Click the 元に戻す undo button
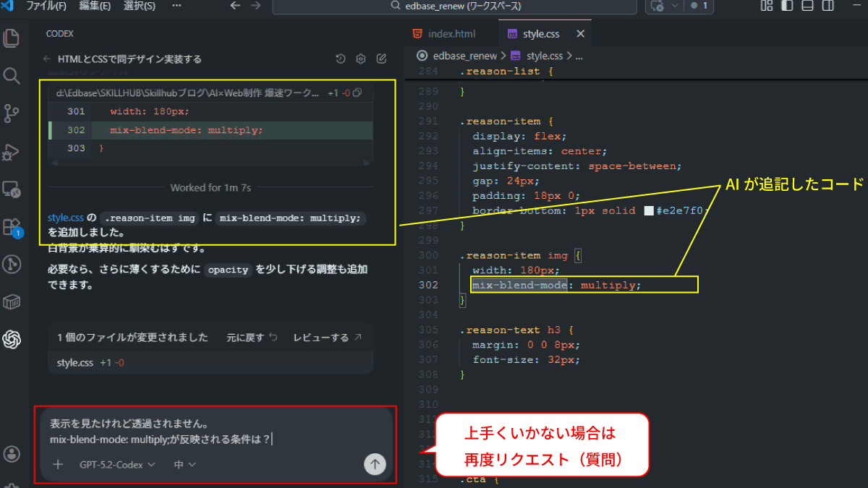The width and height of the screenshot is (868, 488). [252, 338]
